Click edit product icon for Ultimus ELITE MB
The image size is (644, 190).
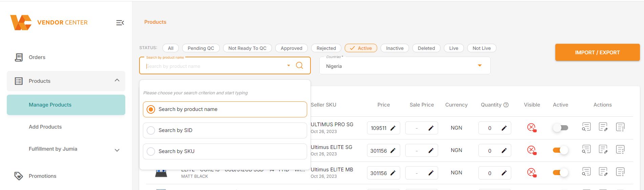pyautogui.click(x=603, y=172)
